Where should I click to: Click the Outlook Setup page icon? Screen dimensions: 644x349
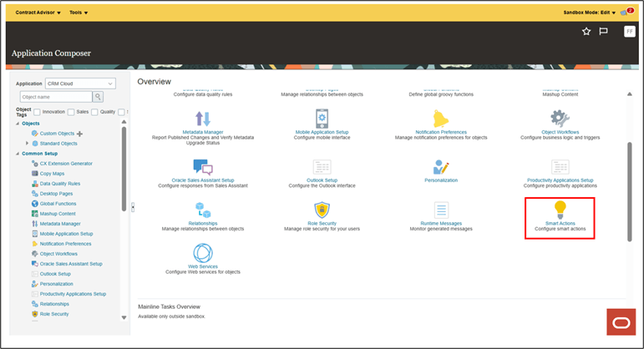(322, 167)
